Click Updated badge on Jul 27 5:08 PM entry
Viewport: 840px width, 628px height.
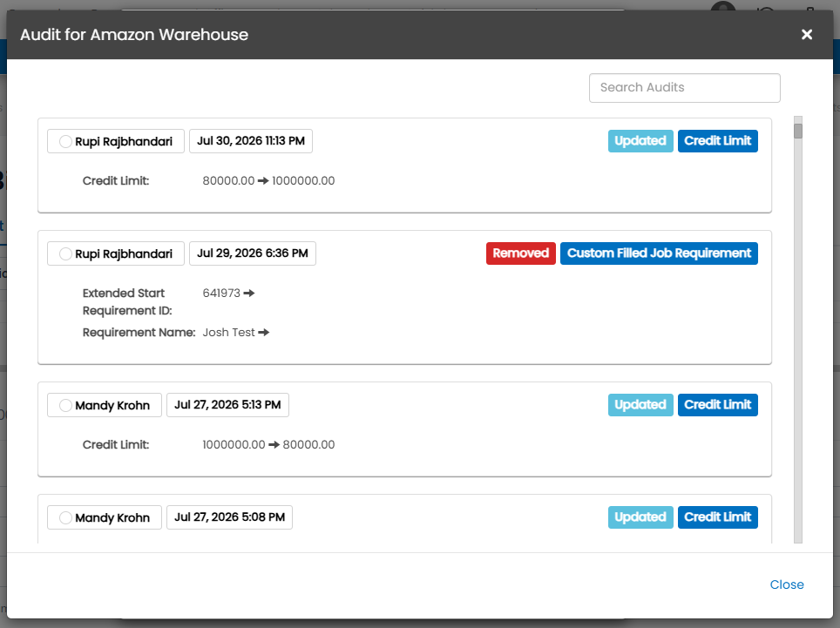pyautogui.click(x=640, y=517)
